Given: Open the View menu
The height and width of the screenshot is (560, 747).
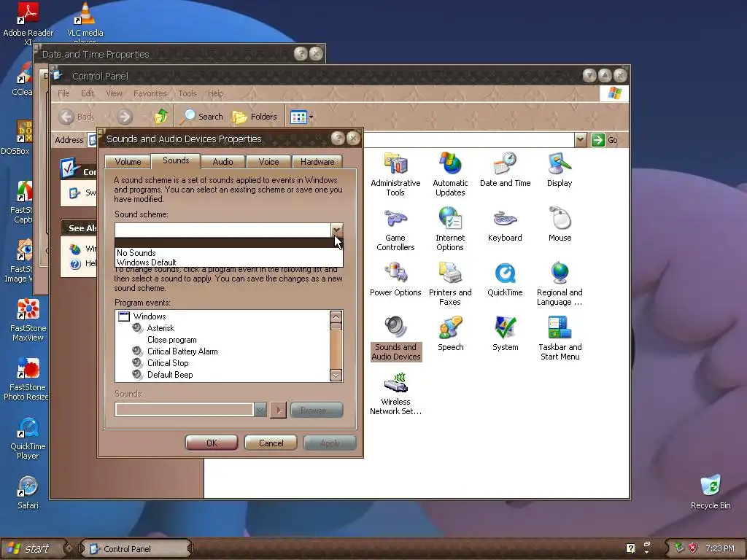Looking at the screenshot, I should click(114, 93).
